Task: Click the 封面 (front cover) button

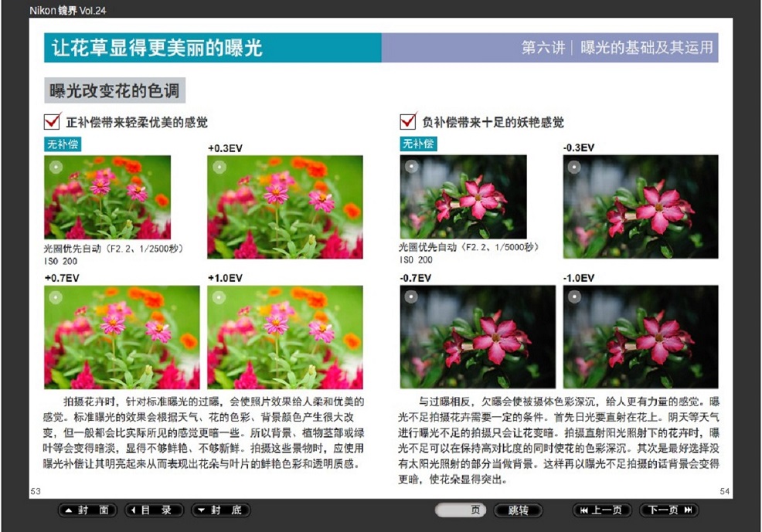Action: 87,510
